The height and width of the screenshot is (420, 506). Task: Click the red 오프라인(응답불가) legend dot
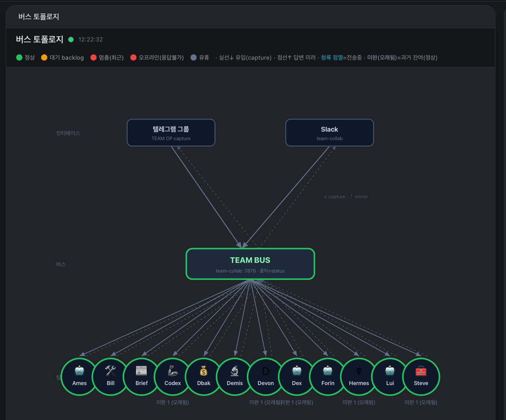point(133,58)
